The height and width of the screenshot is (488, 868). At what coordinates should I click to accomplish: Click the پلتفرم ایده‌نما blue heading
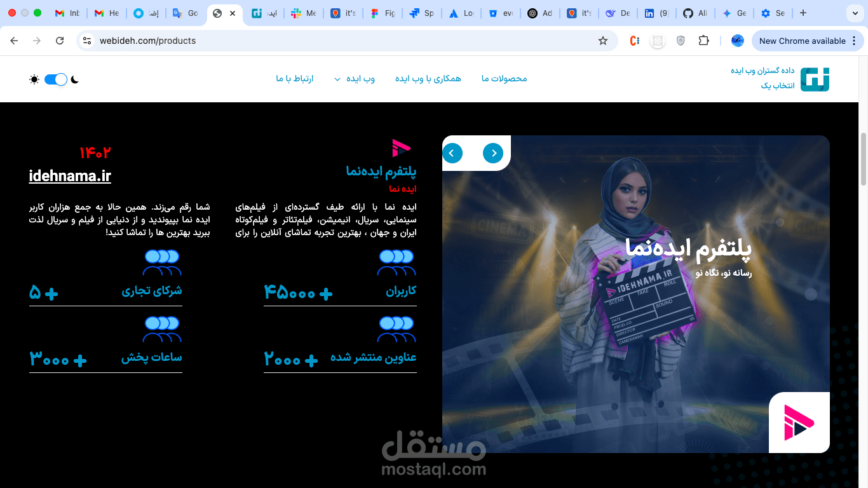pos(381,171)
